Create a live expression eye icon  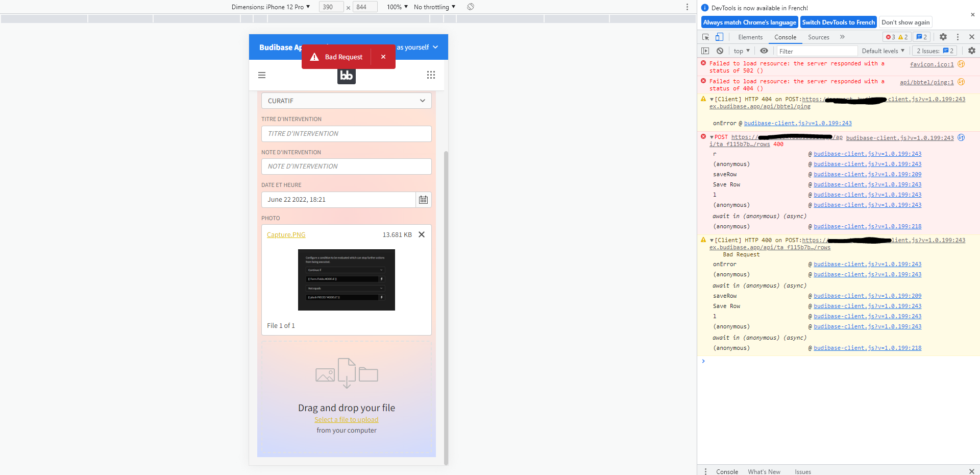coord(764,51)
